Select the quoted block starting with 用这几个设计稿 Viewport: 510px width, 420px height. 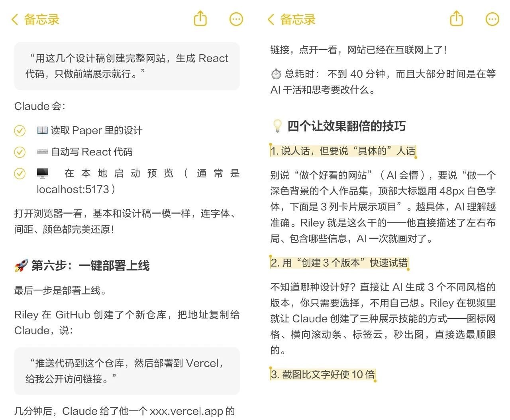(x=127, y=66)
